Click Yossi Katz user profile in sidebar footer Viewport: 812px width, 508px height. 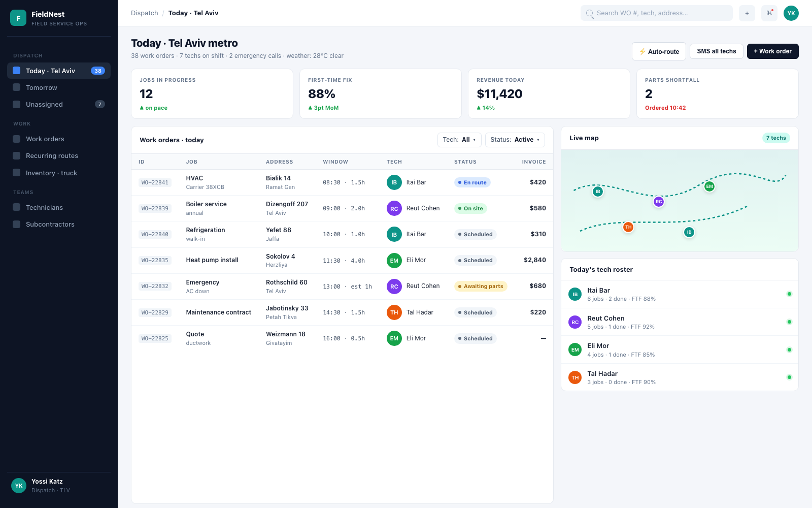(59, 486)
